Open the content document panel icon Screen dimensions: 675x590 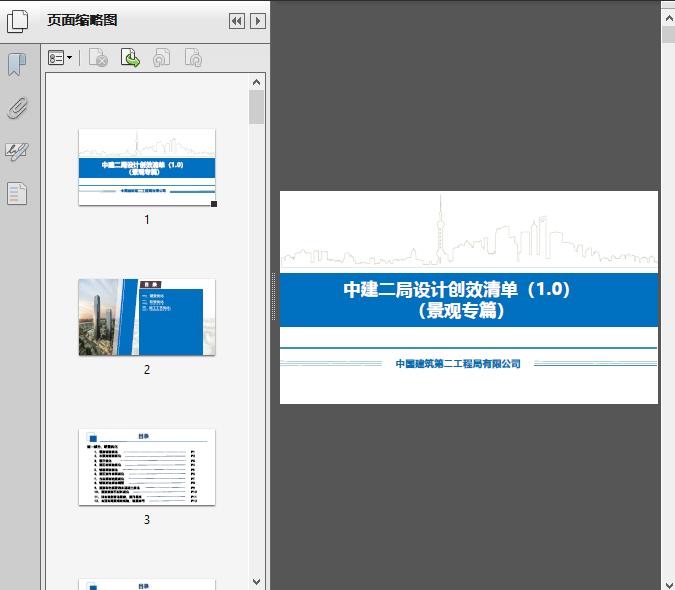(x=17, y=194)
